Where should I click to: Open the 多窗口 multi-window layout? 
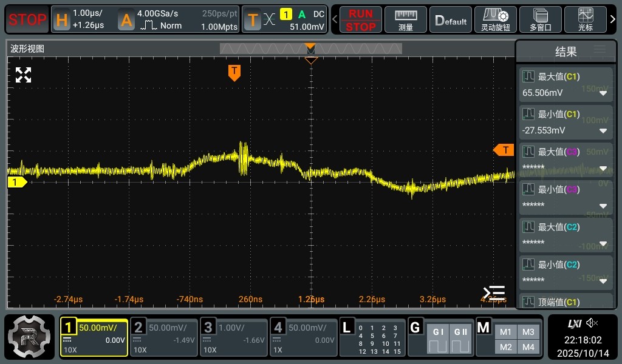(540, 19)
